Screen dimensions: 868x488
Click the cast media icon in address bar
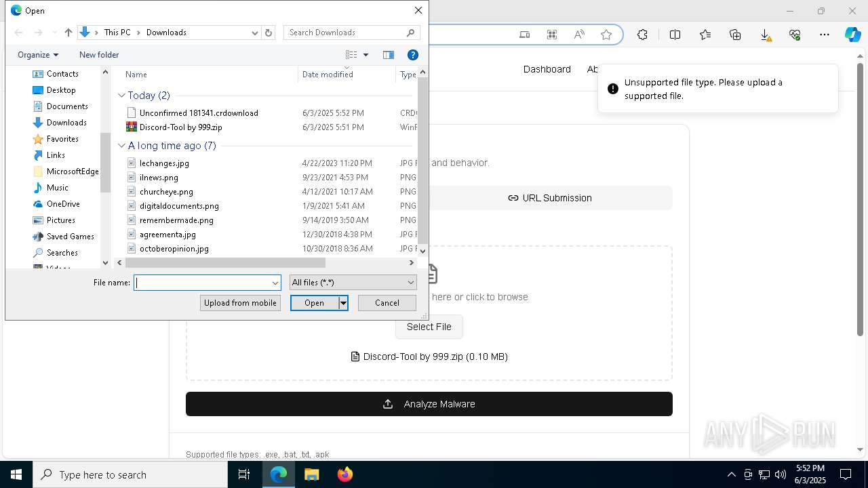pos(525,35)
